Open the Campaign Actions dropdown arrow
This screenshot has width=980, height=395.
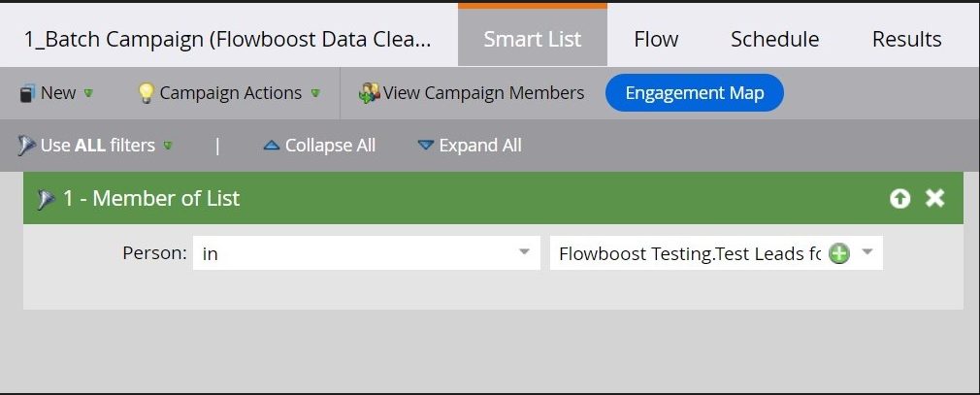(315, 93)
